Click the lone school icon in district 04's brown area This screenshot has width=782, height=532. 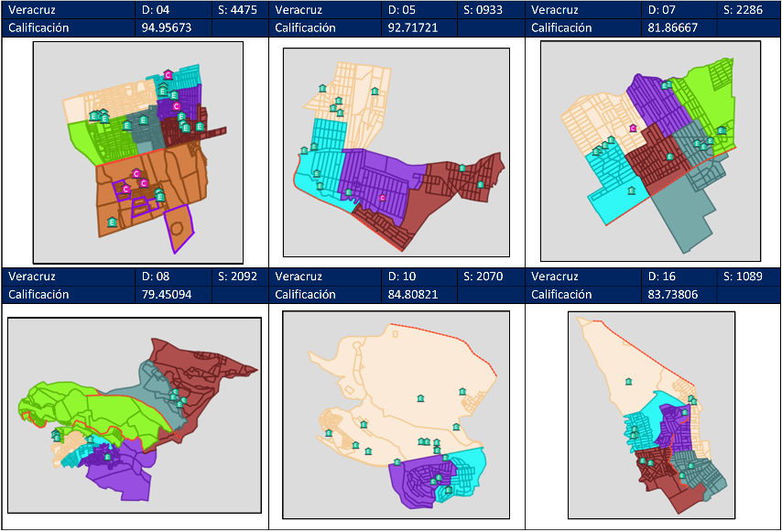[112, 222]
